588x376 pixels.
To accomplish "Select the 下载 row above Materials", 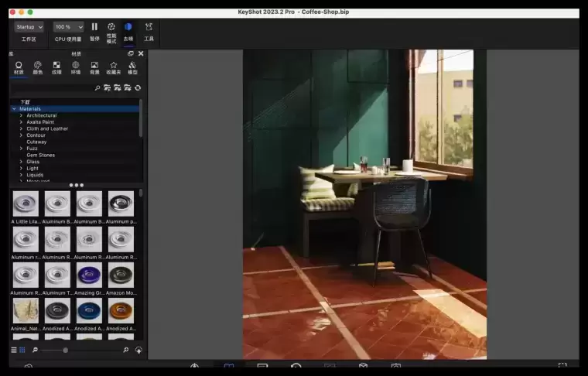I will click(74, 102).
